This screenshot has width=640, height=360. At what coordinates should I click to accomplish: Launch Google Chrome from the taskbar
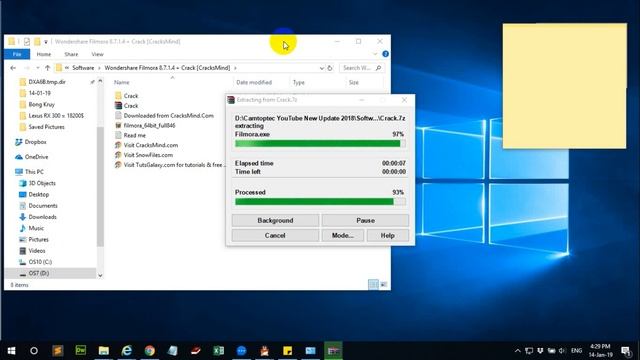pos(149,351)
